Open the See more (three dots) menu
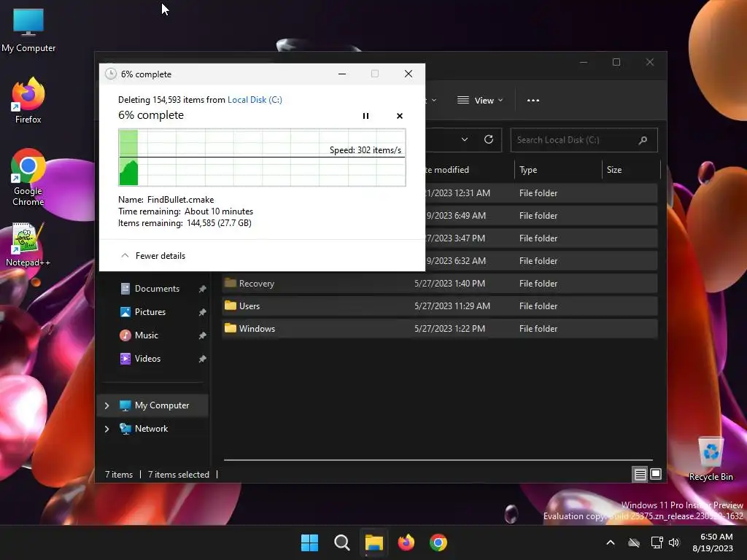This screenshot has width=747, height=560. 533,101
